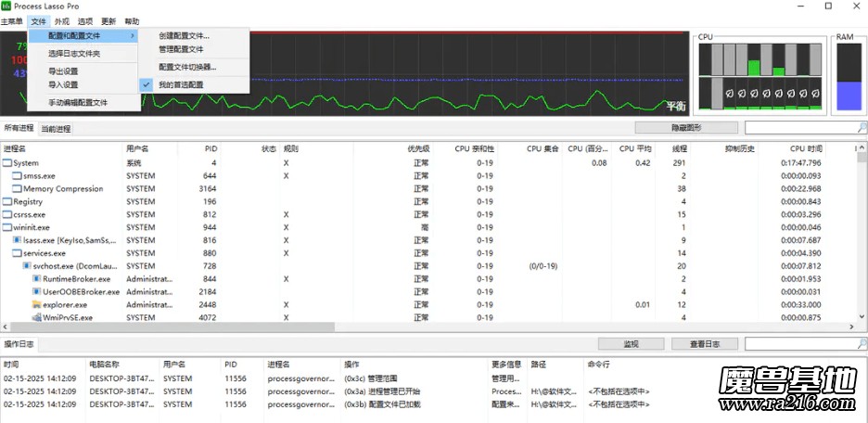Click the process search magnifier icon
868x423 pixels.
click(x=862, y=128)
